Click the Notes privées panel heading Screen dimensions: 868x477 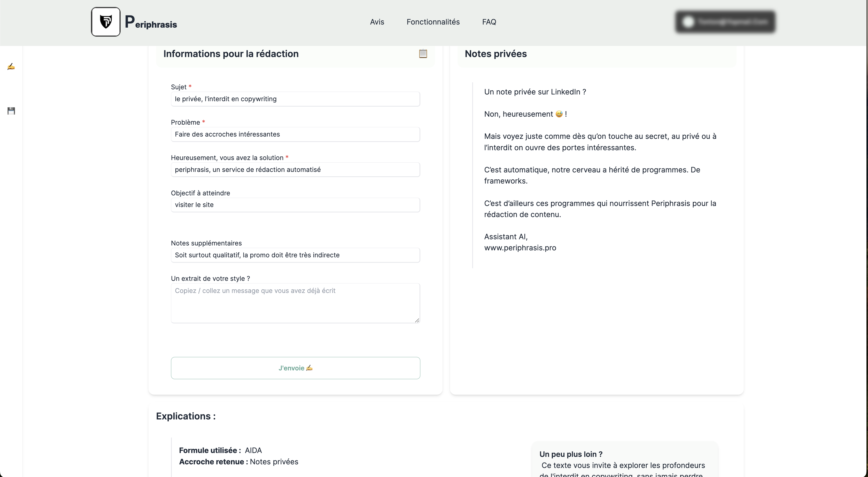(495, 54)
